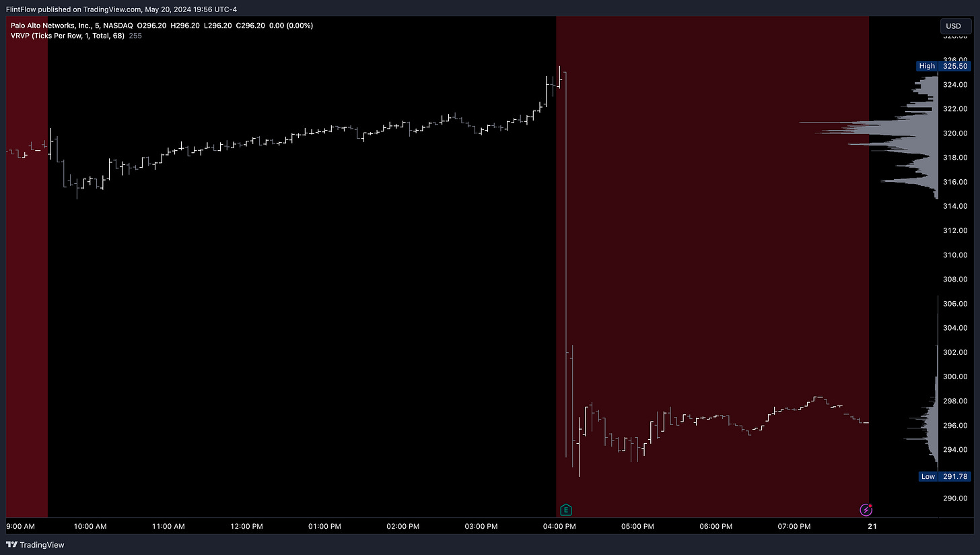
Task: Click the Low 291.78 price label
Action: click(x=944, y=476)
